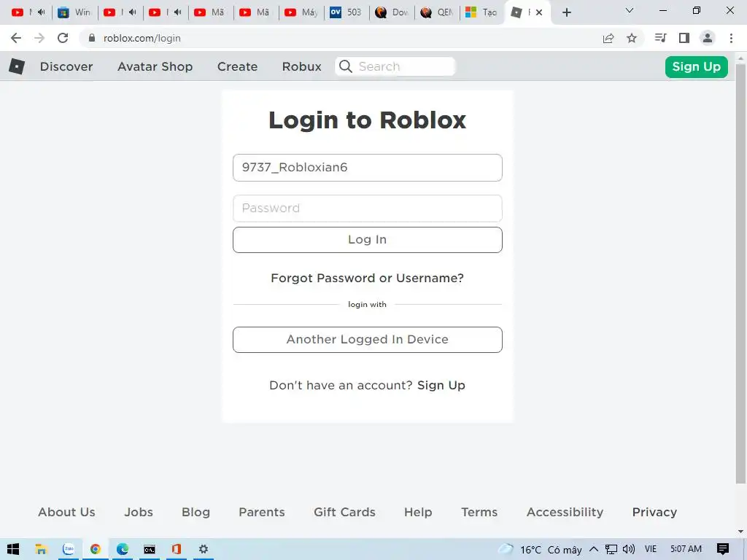
Task: Click the browser forward arrow
Action: point(39,38)
